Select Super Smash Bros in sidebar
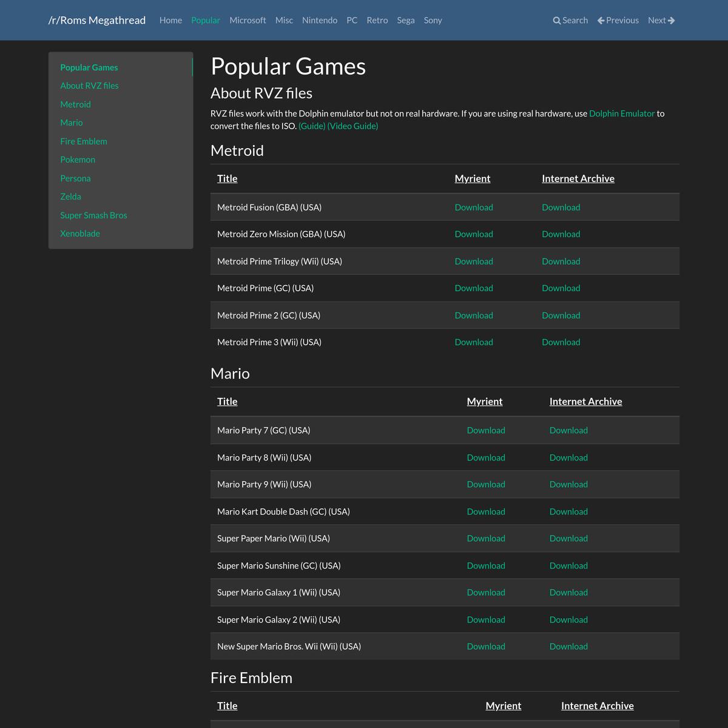The width and height of the screenshot is (728, 728). pos(93,215)
